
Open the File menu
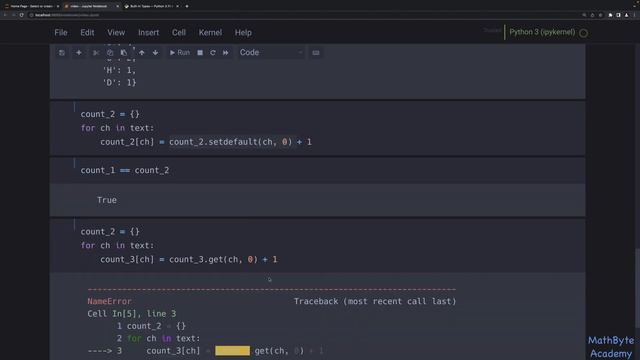point(61,33)
